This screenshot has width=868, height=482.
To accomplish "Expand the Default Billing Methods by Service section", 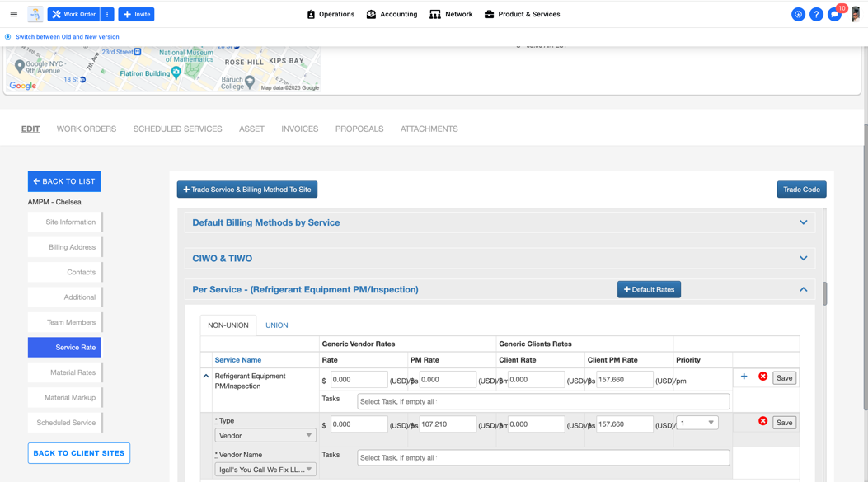I will click(x=803, y=222).
